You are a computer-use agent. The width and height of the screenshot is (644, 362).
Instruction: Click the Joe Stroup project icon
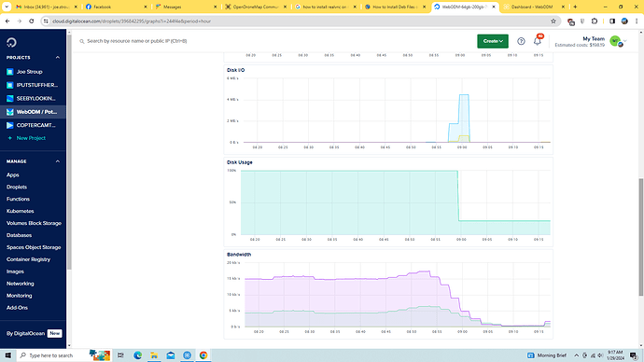coord(10,72)
